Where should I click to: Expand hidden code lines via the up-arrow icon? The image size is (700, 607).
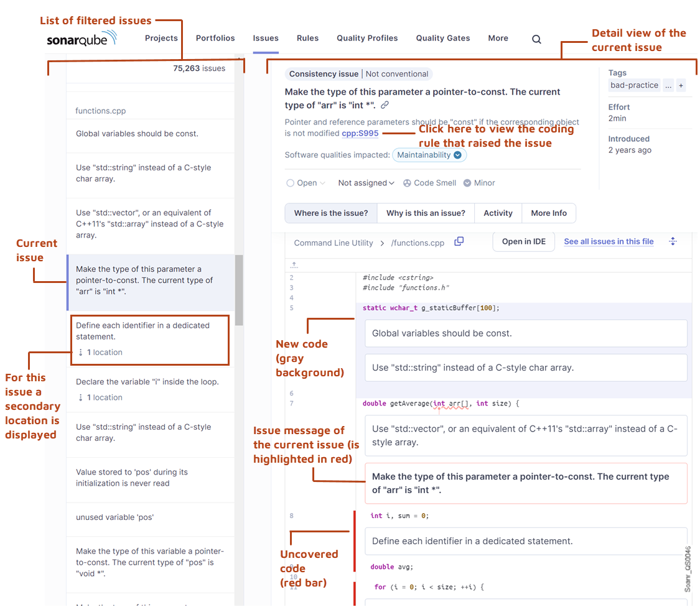point(294,264)
